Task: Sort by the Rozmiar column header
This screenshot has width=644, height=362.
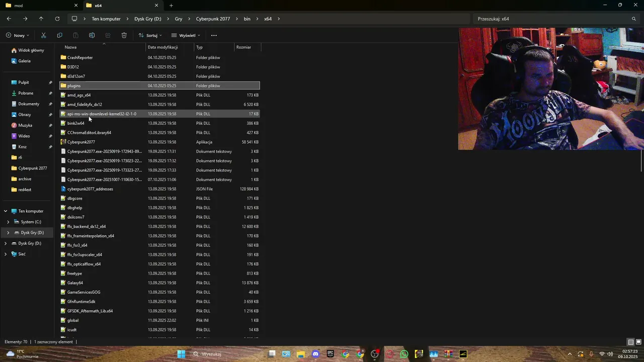Action: tap(248, 47)
